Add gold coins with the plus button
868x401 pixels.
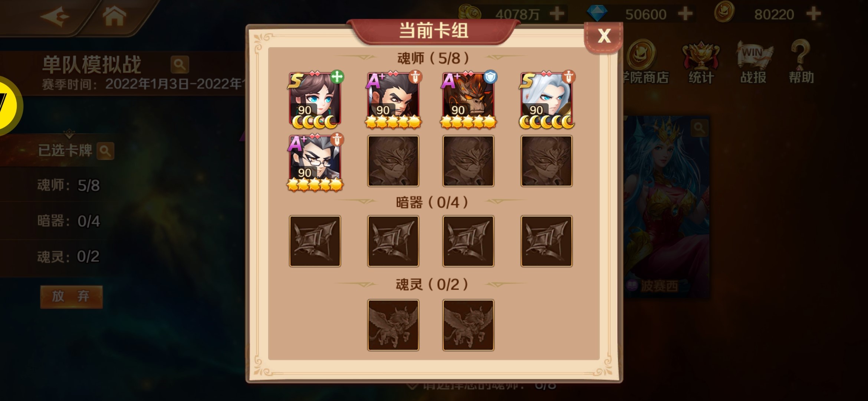coord(557,14)
